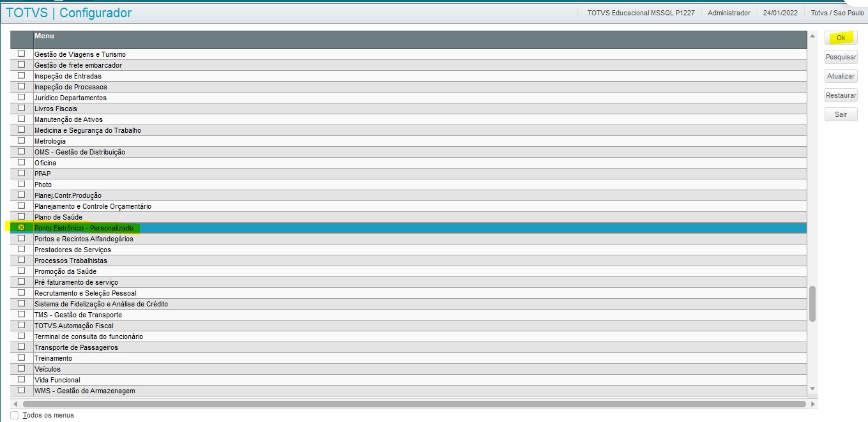Screen dimensions: 868x422
Task: Click TOTVS Educacional MSSQL P1227 environment label
Action: [x=641, y=13]
